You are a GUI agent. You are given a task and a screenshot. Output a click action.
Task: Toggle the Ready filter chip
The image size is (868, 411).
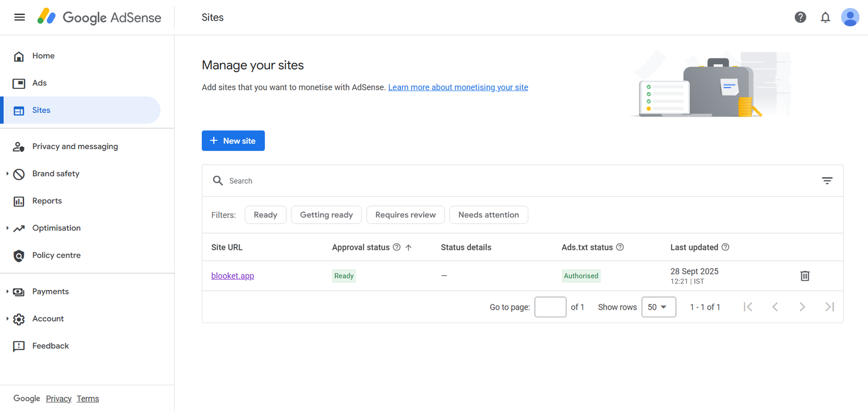point(265,215)
